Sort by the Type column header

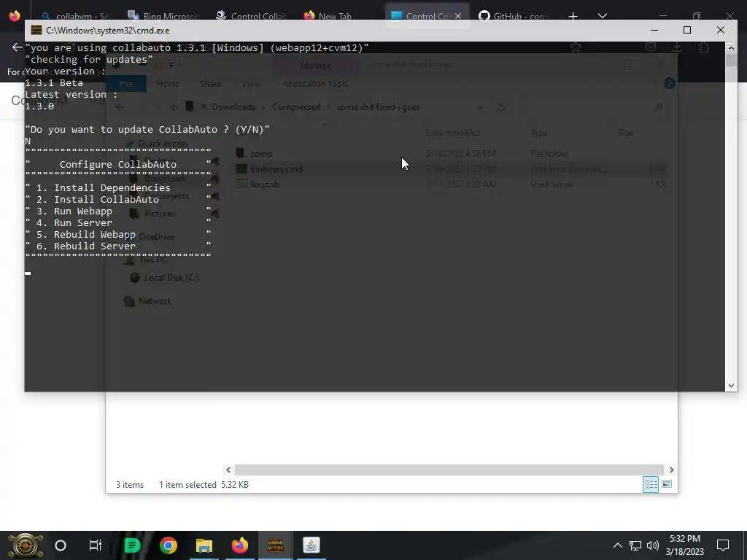(539, 133)
